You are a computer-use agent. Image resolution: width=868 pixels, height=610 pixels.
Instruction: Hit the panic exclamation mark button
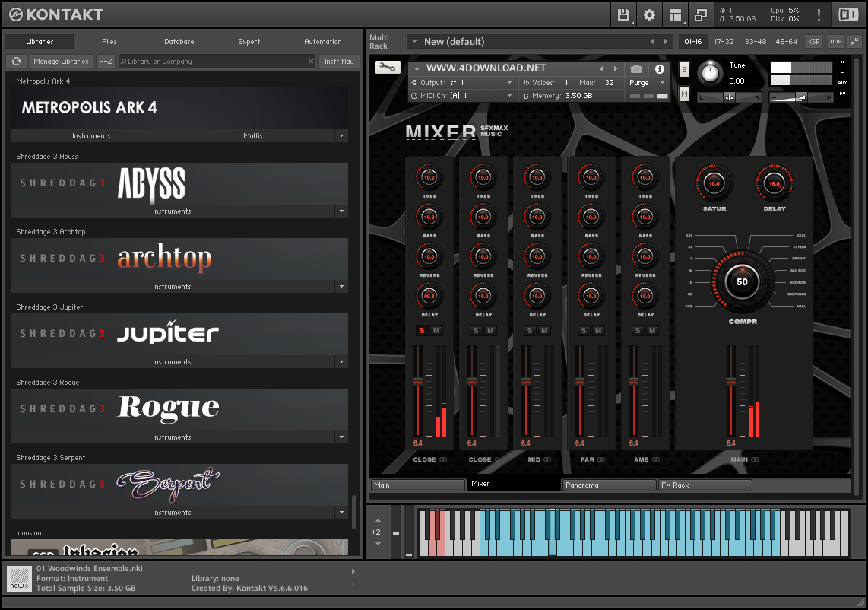(819, 15)
